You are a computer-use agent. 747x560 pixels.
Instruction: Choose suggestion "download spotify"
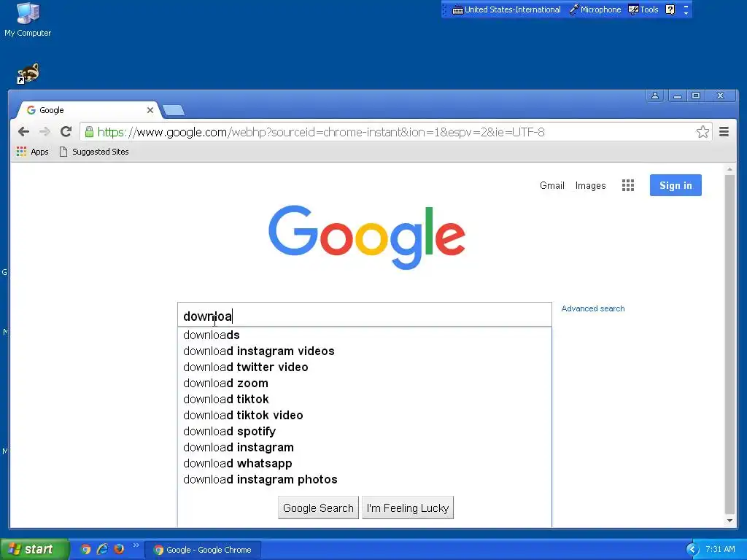pos(365,431)
